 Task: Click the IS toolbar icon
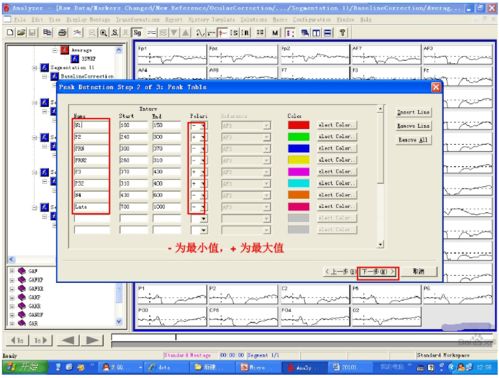click(x=234, y=33)
